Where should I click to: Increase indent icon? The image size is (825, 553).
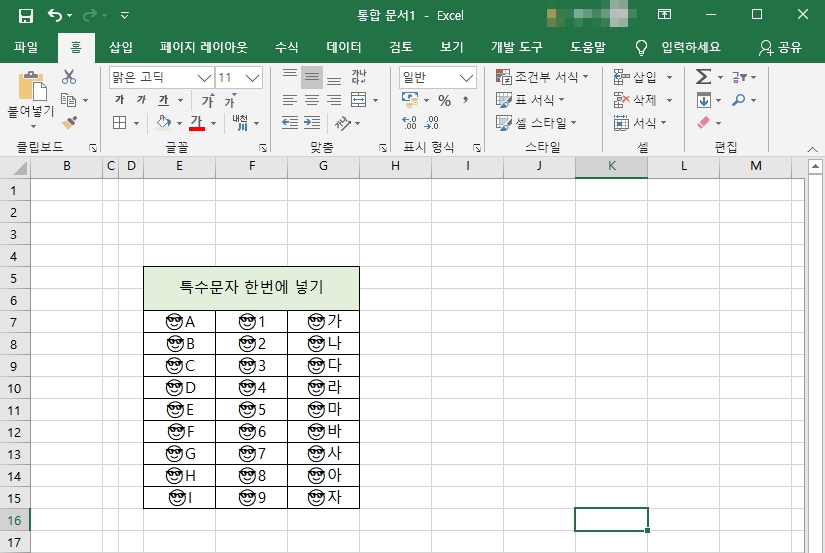tap(311, 123)
